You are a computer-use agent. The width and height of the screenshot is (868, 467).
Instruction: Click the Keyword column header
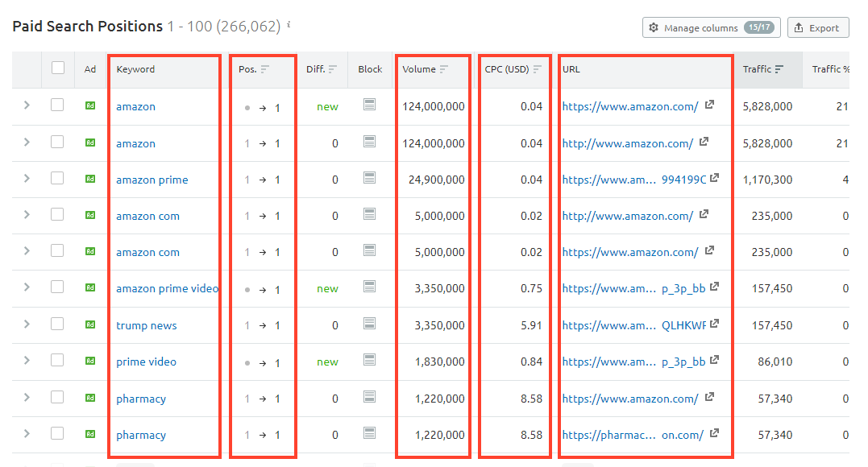(x=135, y=69)
